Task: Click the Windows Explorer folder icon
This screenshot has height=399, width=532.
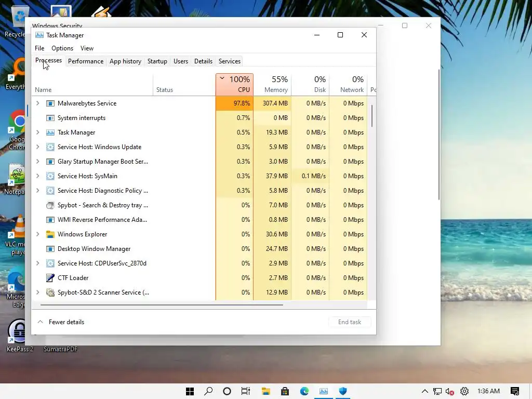Action: pyautogui.click(x=50, y=234)
